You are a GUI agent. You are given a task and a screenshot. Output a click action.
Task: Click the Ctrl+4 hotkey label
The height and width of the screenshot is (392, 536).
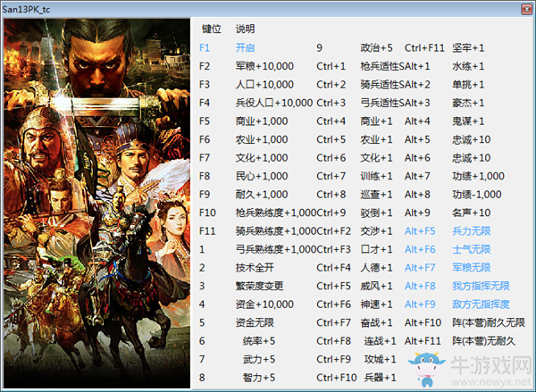tap(331, 121)
